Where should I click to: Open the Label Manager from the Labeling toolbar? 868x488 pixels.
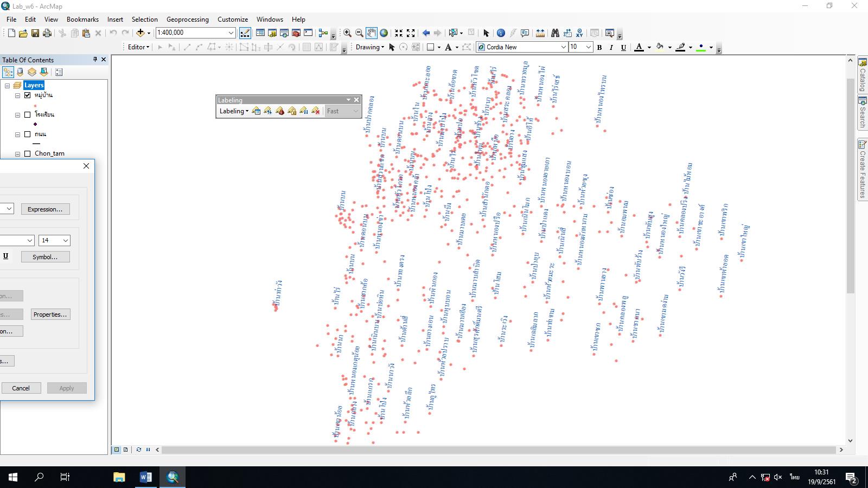pyautogui.click(x=256, y=111)
